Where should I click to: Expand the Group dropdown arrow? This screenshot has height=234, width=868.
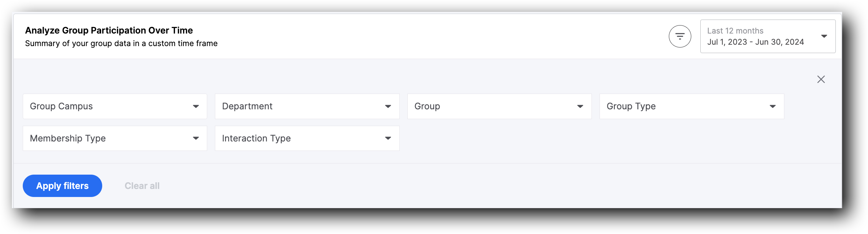(x=580, y=106)
